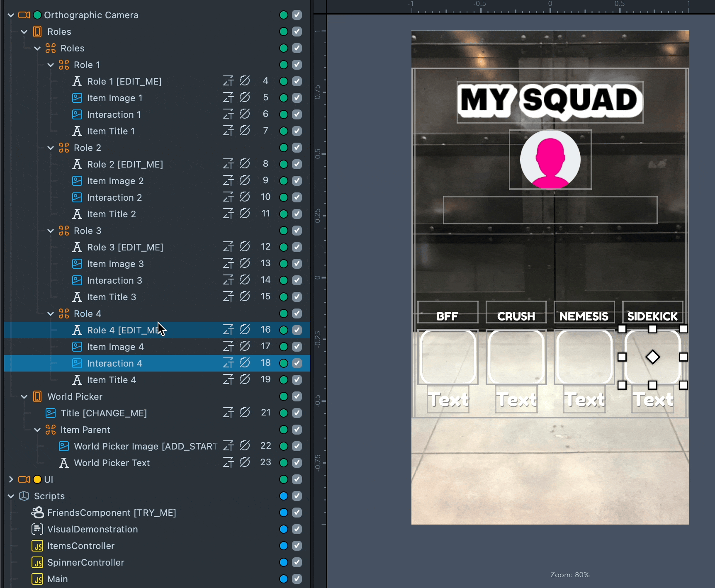Click the Scripts folder icon

(24, 496)
